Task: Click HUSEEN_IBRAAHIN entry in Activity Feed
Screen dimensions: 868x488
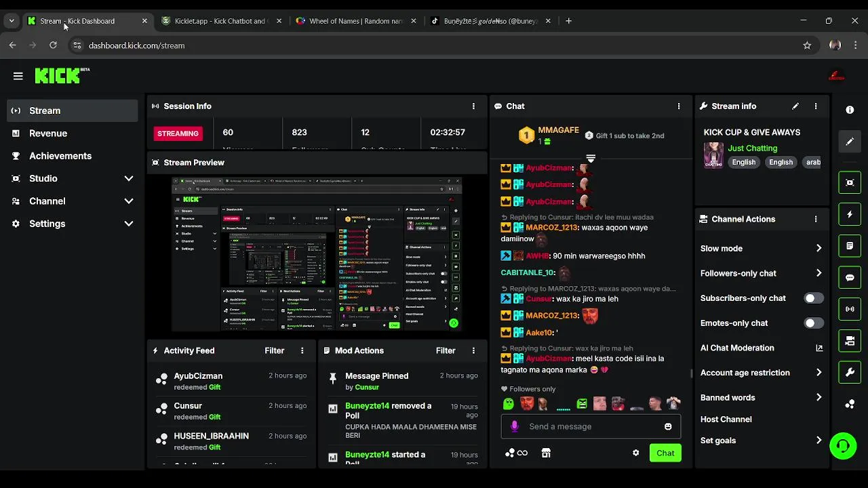Action: [232, 441]
